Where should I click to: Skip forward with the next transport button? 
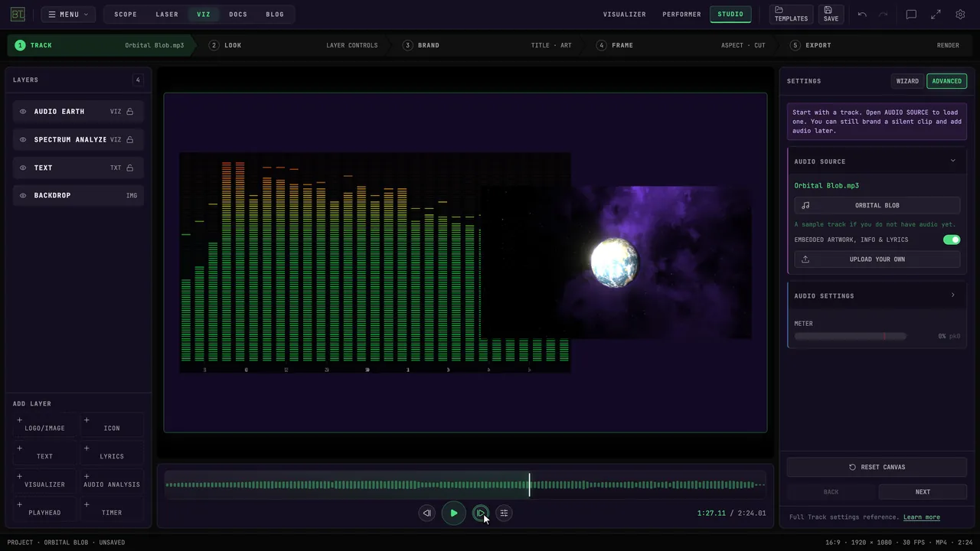pyautogui.click(x=480, y=513)
